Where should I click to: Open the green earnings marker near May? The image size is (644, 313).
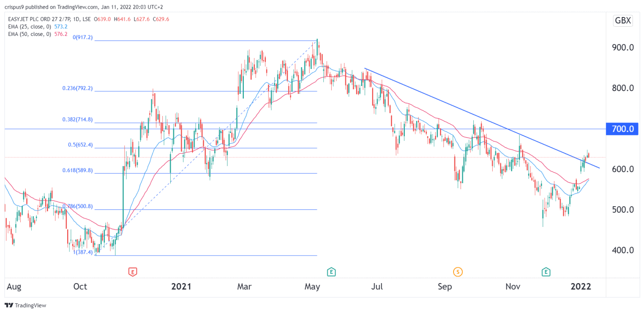tap(332, 272)
